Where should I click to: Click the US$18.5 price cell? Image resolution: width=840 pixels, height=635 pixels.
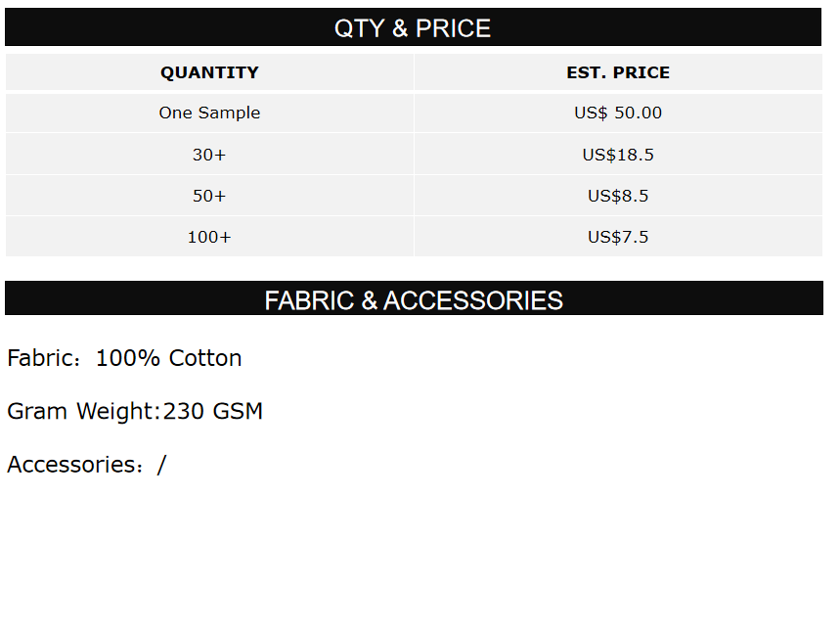tap(618, 155)
